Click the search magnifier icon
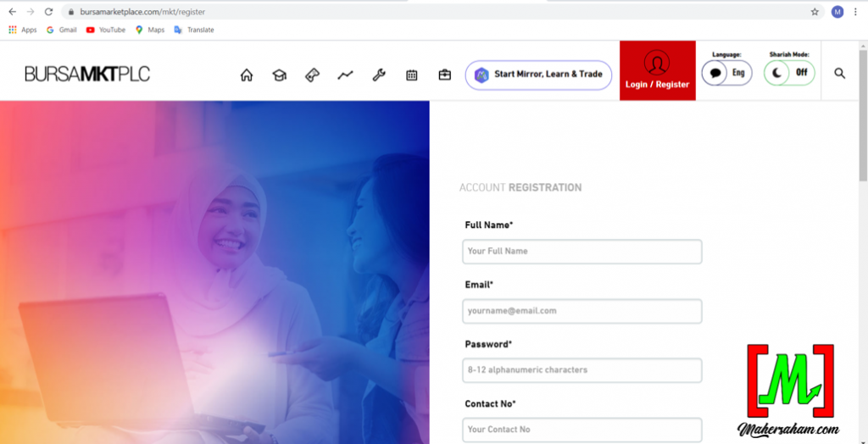Viewport: 868px width, 444px height. point(839,74)
